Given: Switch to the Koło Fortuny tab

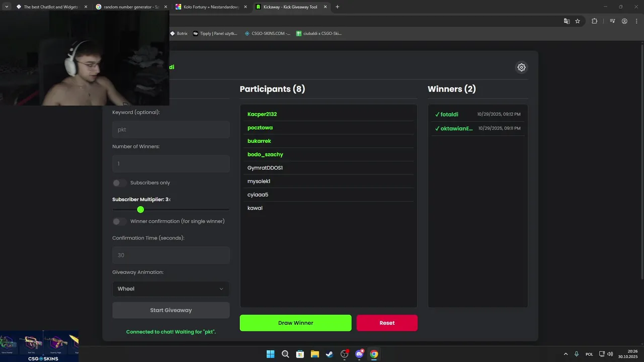Looking at the screenshot, I should (x=211, y=7).
